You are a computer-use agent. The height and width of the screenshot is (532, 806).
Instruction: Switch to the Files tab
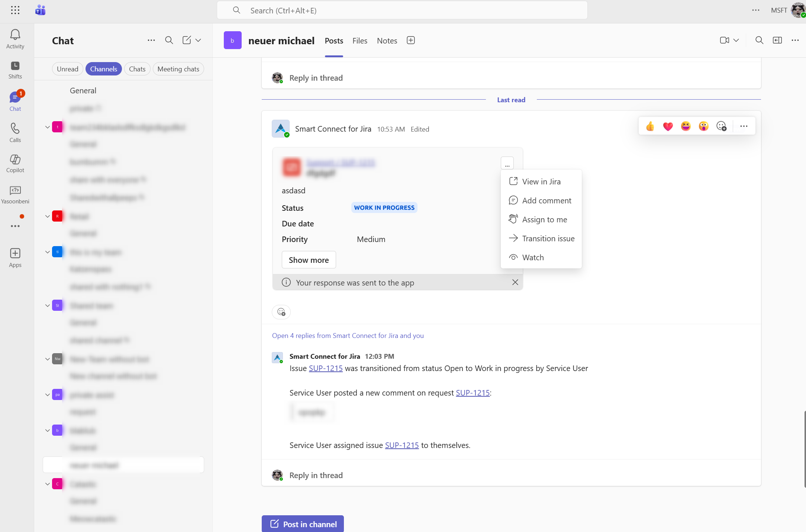coord(360,41)
